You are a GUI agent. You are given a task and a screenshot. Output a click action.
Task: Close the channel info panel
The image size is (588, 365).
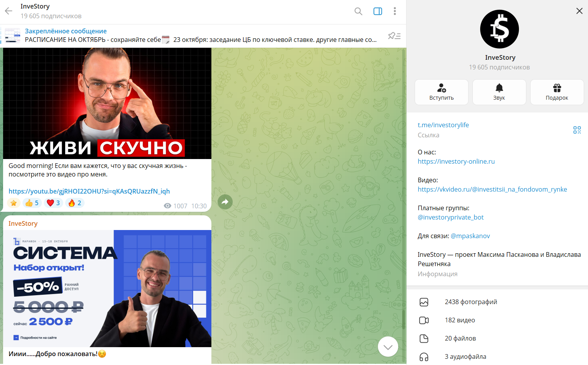pos(579,11)
